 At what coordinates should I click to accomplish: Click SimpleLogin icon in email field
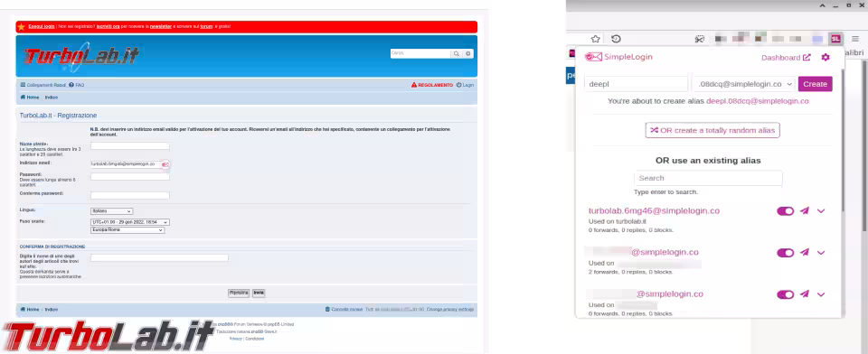pos(165,164)
